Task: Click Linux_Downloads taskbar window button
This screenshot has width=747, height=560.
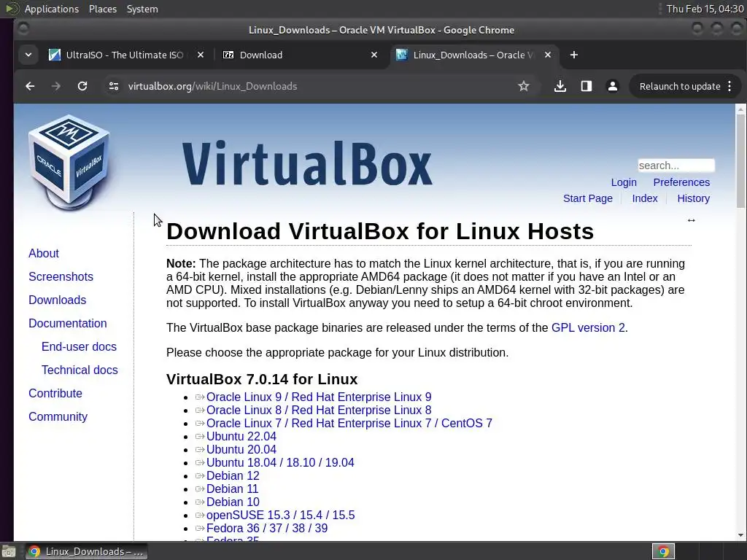Action: pyautogui.click(x=86, y=551)
